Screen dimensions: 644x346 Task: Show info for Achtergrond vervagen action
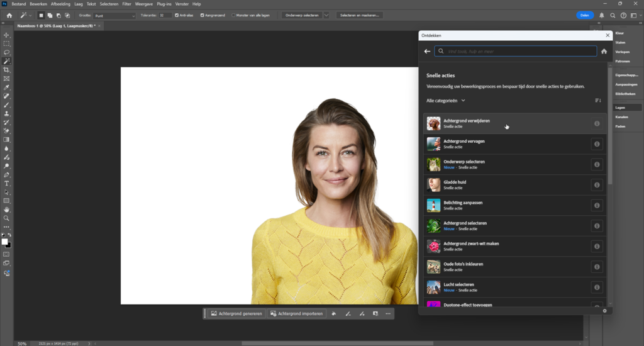597,144
